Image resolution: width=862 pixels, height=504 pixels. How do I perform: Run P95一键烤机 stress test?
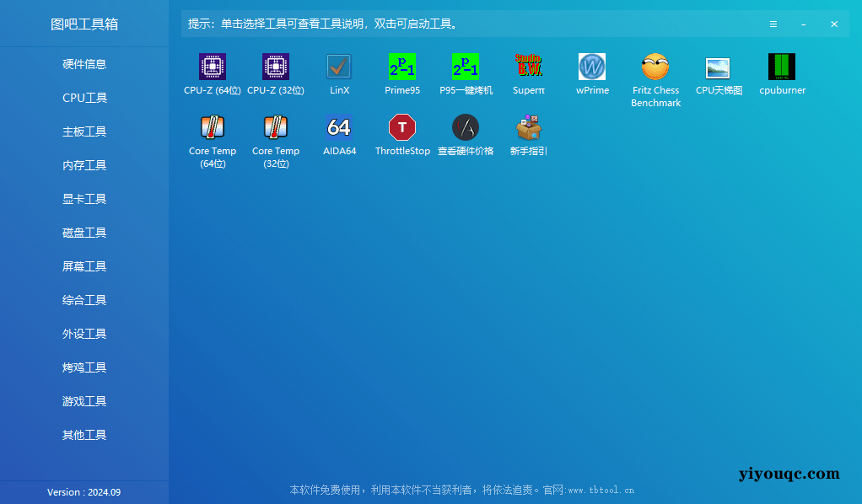(466, 67)
